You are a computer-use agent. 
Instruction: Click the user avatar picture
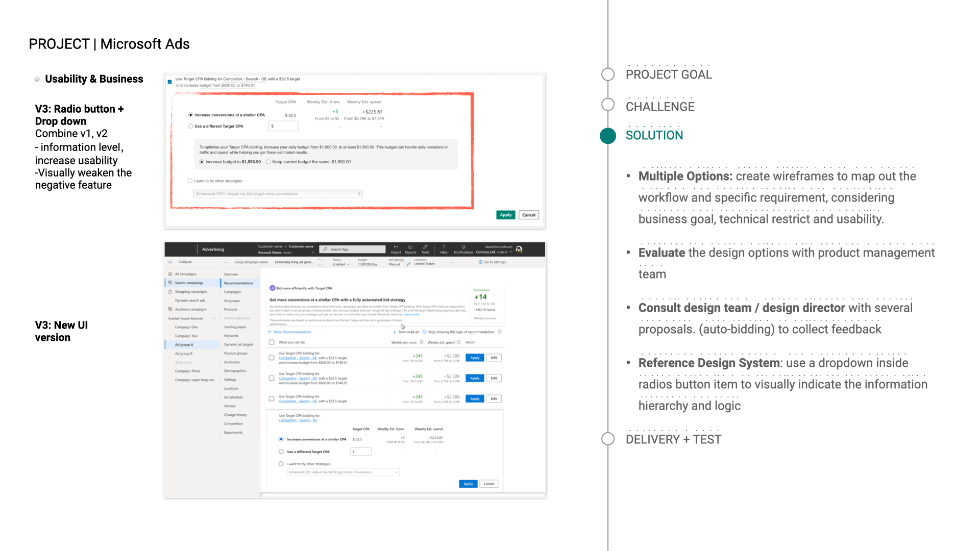(519, 249)
